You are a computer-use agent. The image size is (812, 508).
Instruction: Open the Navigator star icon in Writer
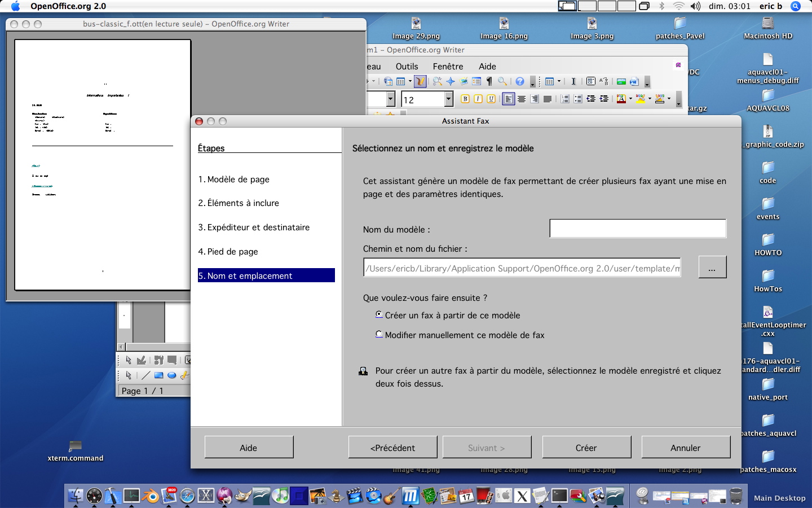(x=451, y=82)
